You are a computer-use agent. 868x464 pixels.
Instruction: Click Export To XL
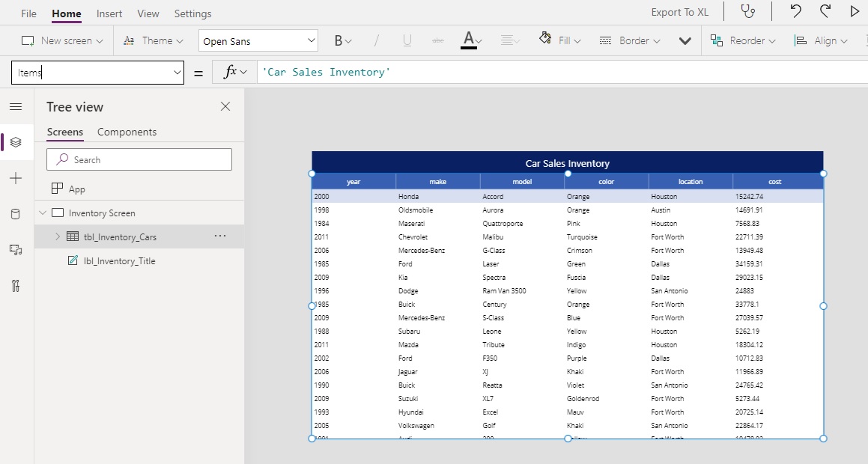679,12
